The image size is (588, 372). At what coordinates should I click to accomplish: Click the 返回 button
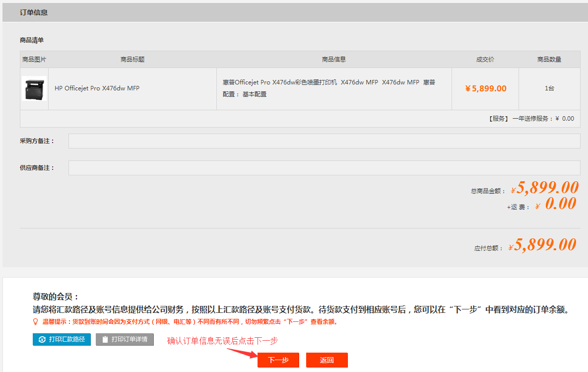(327, 360)
